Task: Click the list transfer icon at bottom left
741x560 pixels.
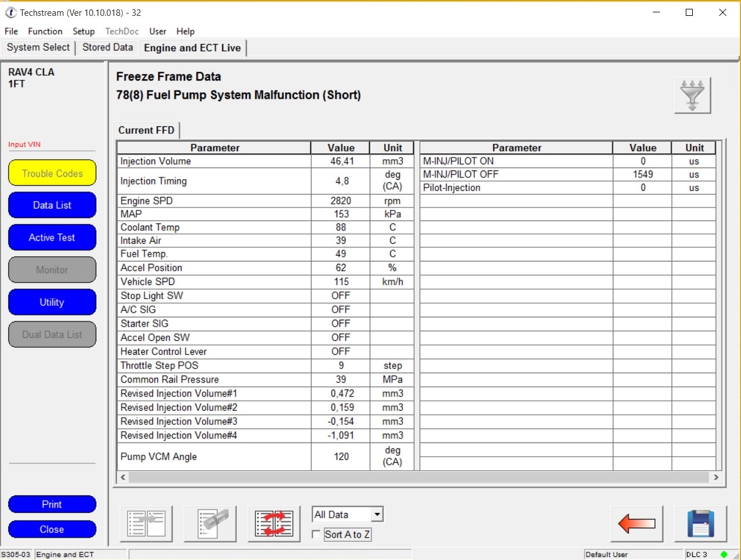Action: coord(146,523)
